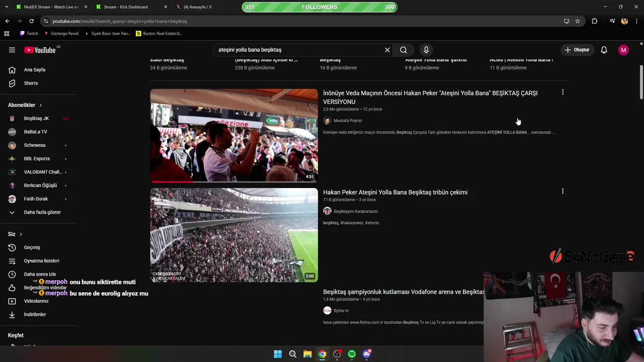Open the Twitch bookmark
Screen dimensions: 644x362
coord(29,34)
